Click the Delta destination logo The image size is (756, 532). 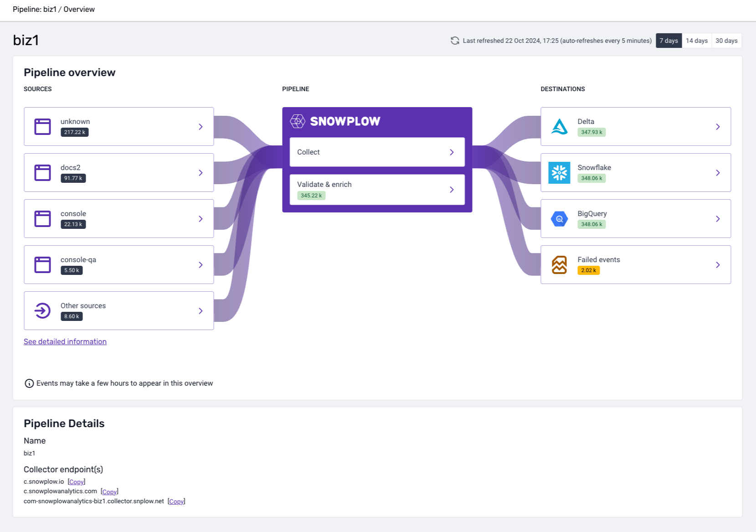click(560, 127)
